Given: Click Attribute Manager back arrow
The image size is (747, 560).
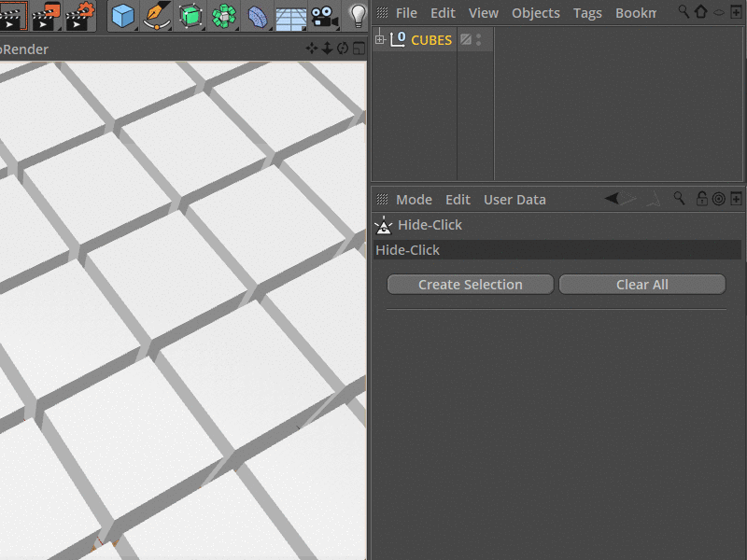Looking at the screenshot, I should (613, 198).
